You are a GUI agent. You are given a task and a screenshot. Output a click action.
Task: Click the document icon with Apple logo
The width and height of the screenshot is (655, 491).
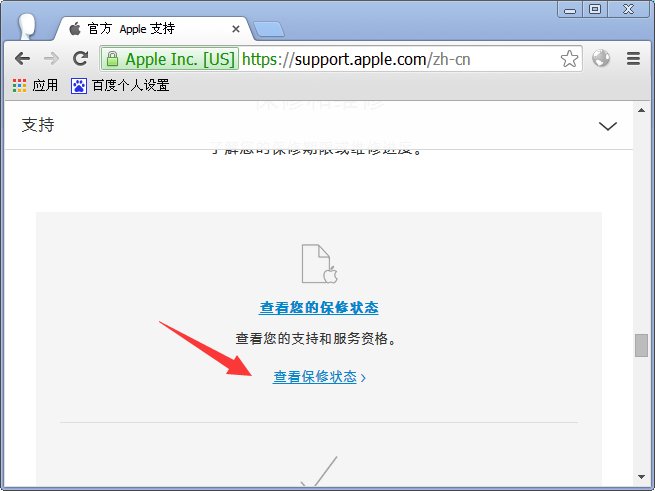[x=319, y=263]
